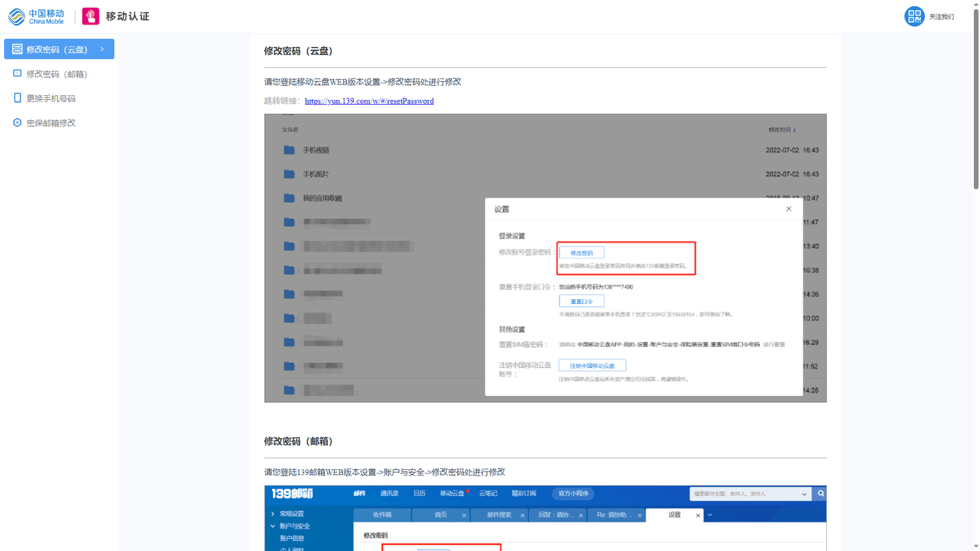Click the 跳转链接 label

(x=282, y=101)
